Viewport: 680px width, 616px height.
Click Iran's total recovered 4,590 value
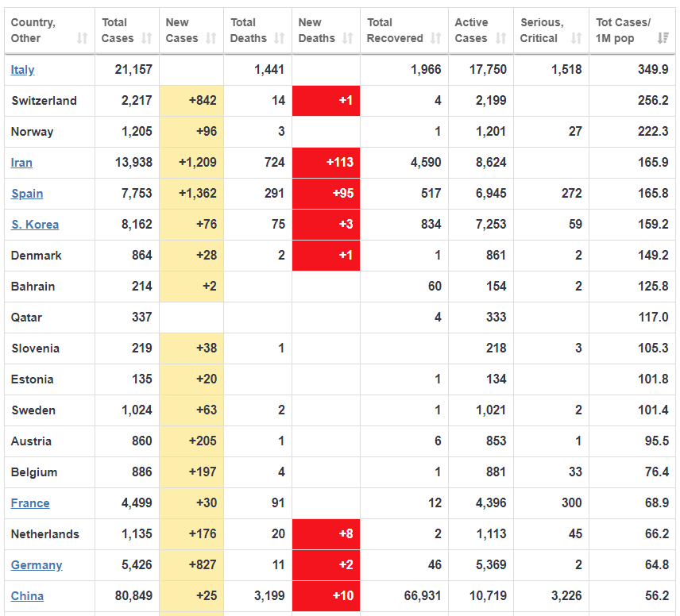[426, 163]
